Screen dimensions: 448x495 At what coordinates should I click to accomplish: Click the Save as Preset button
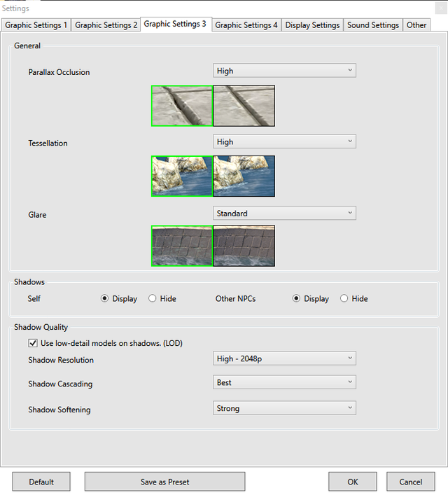coord(164,482)
